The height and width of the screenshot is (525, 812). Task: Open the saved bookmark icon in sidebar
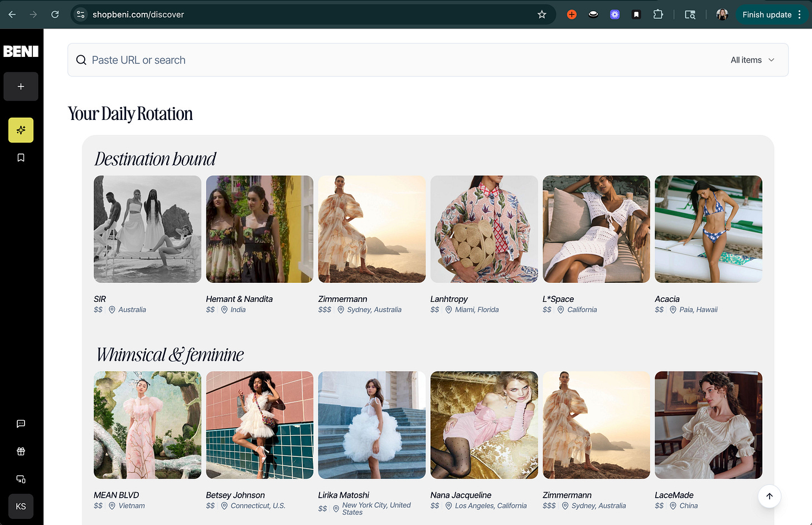pyautogui.click(x=21, y=158)
